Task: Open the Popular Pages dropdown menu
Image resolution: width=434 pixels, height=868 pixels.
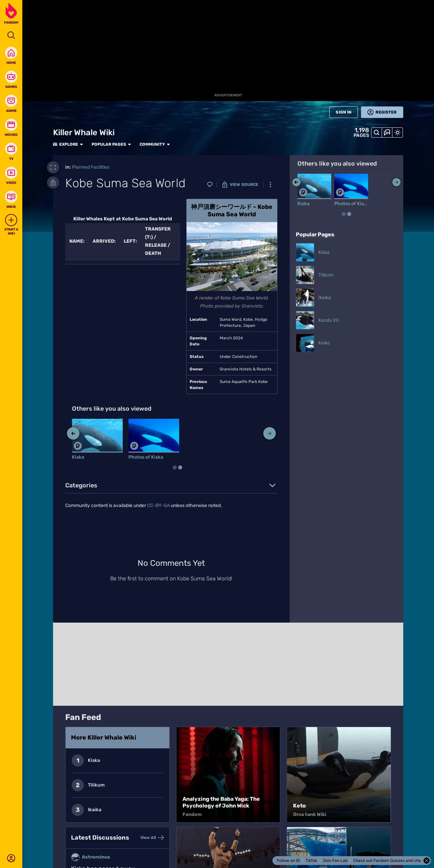Action: pos(111,144)
